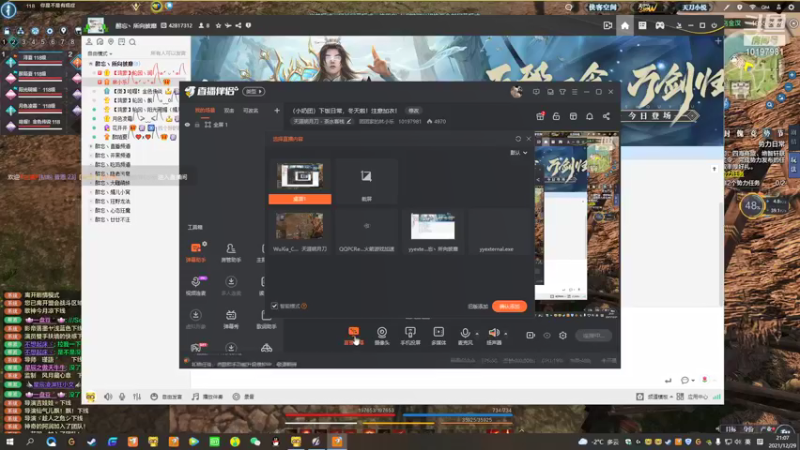Screen dimensions: 800x450
Task: Toggle favorite star for the YY channel
Action: (218, 25)
